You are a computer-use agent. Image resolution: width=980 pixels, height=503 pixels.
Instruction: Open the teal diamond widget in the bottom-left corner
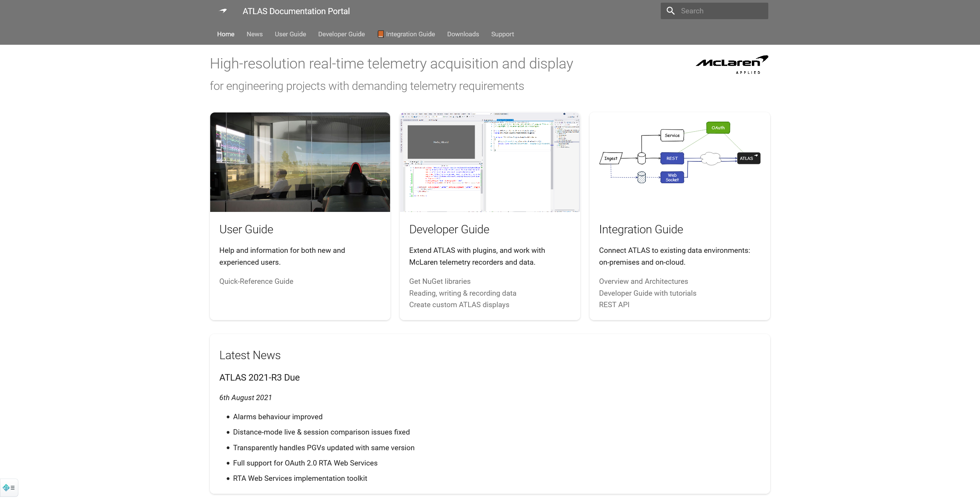point(7,488)
